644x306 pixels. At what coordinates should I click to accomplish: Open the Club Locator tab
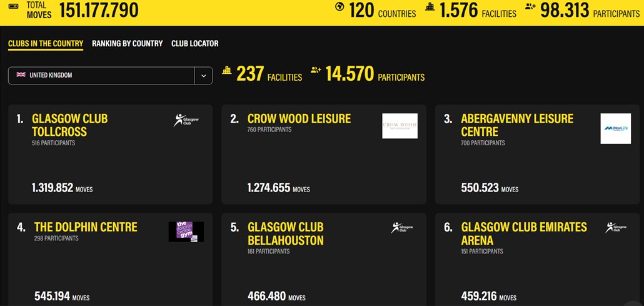pyautogui.click(x=195, y=44)
